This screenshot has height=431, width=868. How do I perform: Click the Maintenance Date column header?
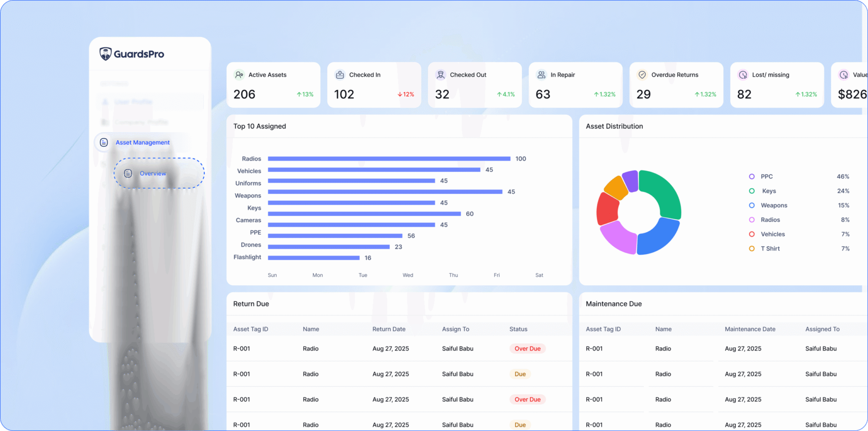tap(750, 329)
